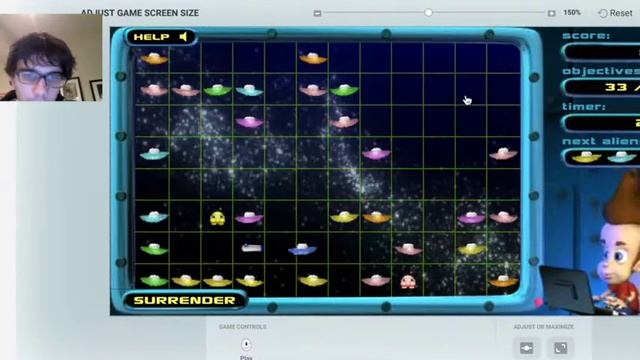Screen dimensions: 640x360
Task: Select the pink saucer below the second top-row orange saucer
Action: tap(313, 89)
